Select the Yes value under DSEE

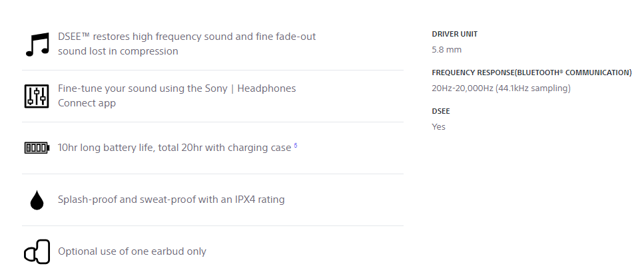point(439,127)
